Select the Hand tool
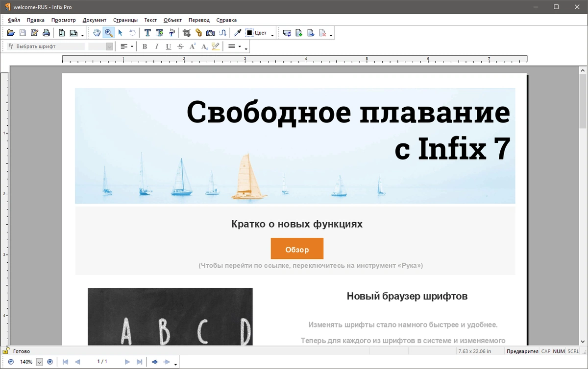Viewport: 588px width, 369px height. 97,33
